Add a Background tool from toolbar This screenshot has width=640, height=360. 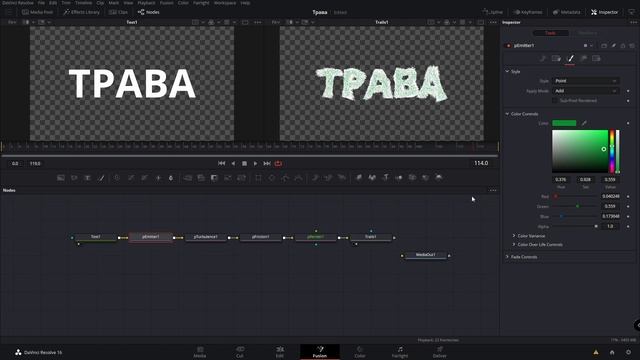pos(61,178)
